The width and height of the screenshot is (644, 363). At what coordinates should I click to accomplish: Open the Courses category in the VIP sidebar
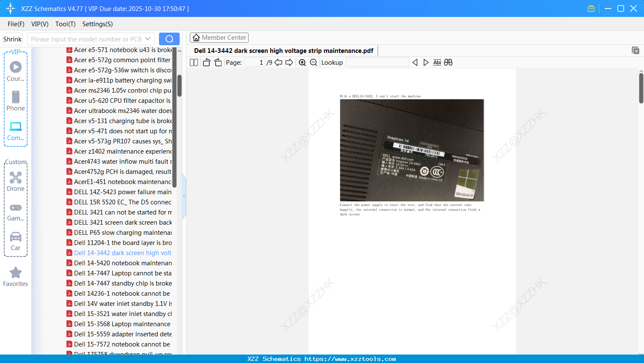click(16, 71)
